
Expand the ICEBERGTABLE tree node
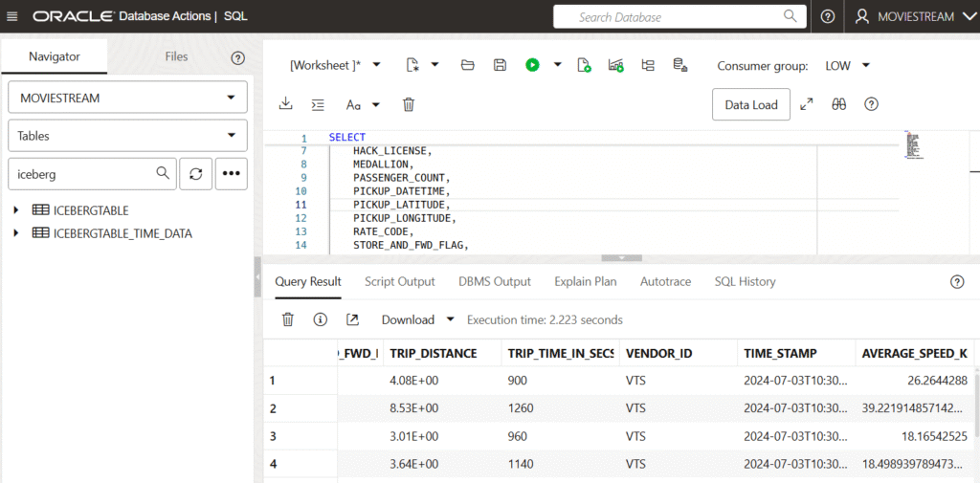click(x=16, y=209)
